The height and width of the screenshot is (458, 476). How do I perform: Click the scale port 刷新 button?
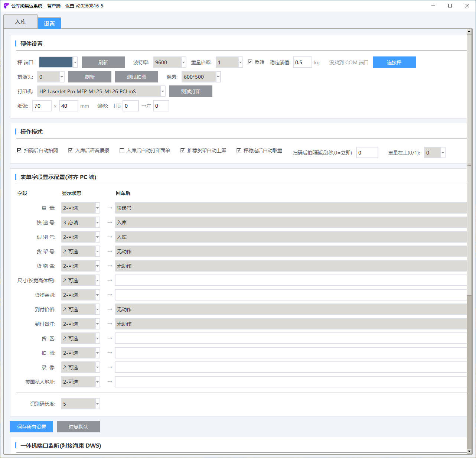tap(103, 62)
